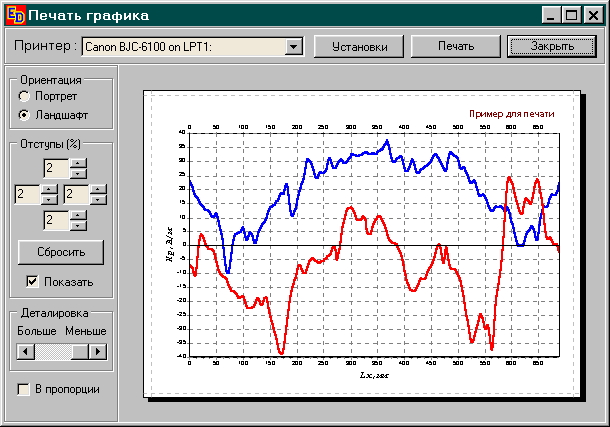Select the Ландшафт orientation
The height and width of the screenshot is (427, 610).
[24, 114]
